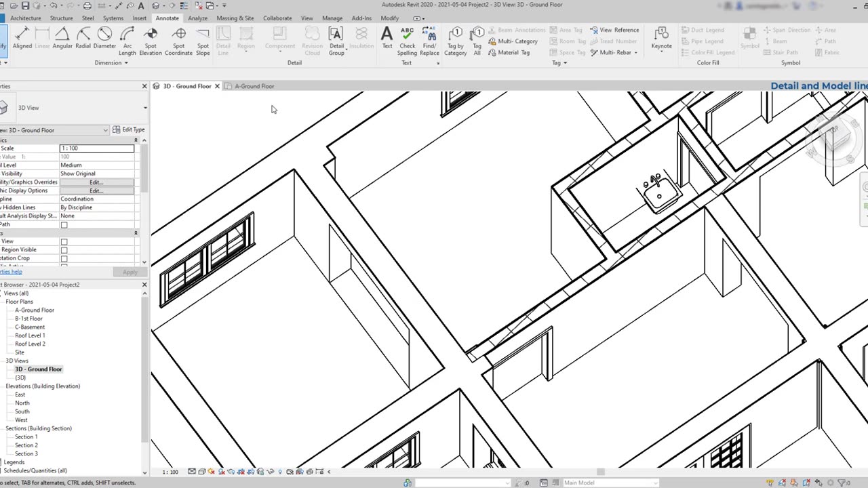Open the Collaborate ribbon tab
This screenshot has height=488, width=868.
click(x=277, y=18)
